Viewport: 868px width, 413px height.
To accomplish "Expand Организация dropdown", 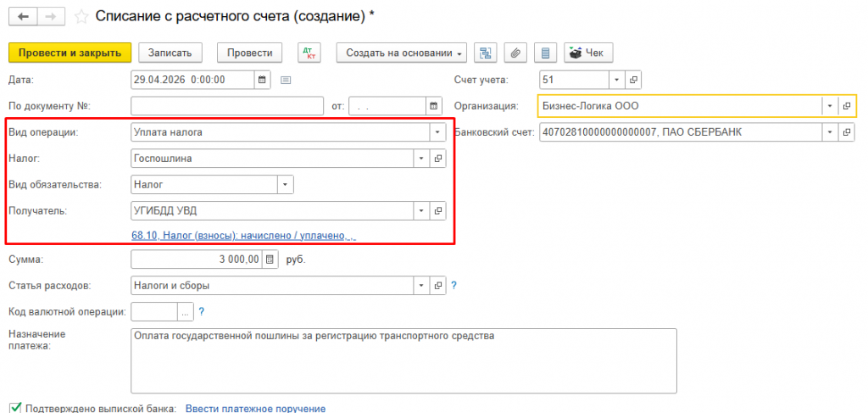I will click(830, 106).
